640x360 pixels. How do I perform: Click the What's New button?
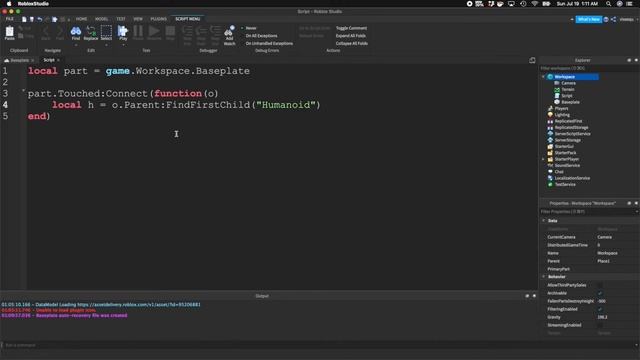click(x=589, y=19)
